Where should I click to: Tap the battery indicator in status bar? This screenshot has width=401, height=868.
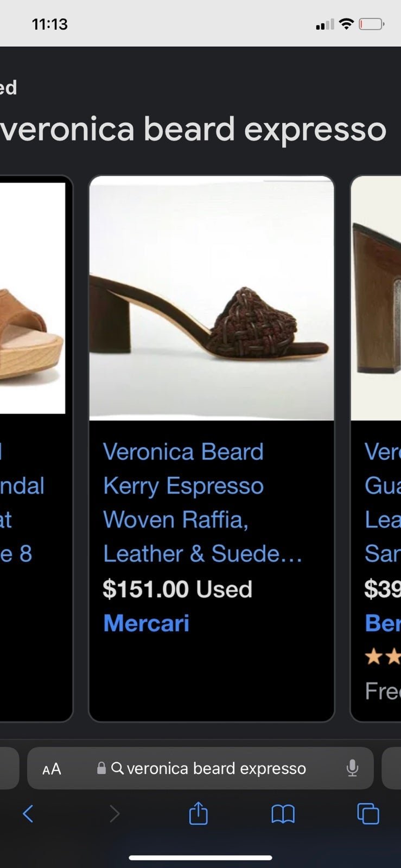(372, 24)
